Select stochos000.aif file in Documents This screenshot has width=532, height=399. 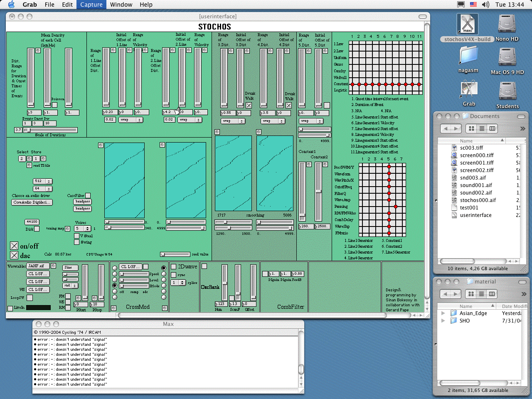point(478,200)
